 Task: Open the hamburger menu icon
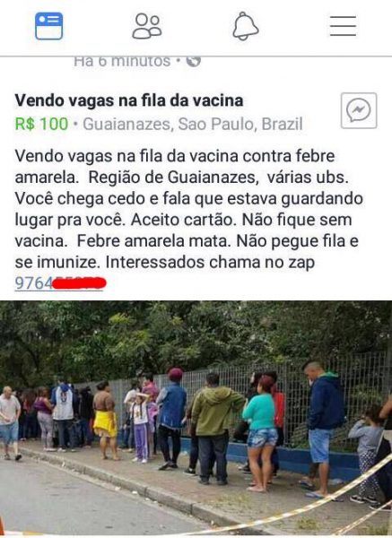(343, 26)
